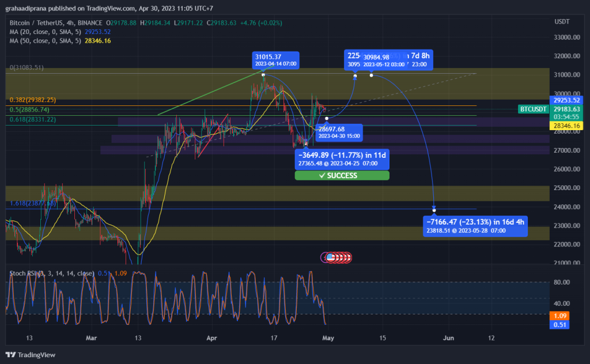Click the MA (20, close, 0, SMA, 5) indicator label

45,32
